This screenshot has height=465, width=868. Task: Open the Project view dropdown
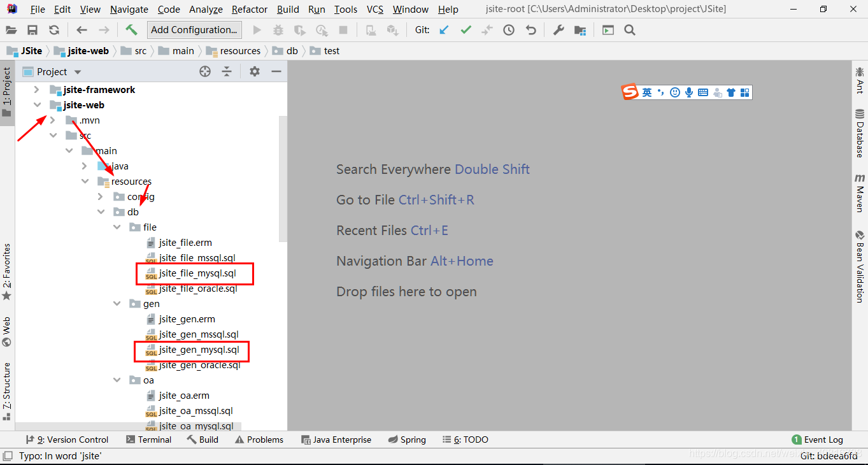(x=78, y=72)
